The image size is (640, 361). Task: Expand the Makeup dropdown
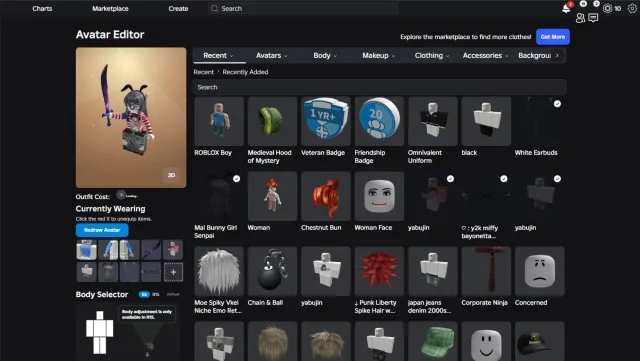pos(378,56)
